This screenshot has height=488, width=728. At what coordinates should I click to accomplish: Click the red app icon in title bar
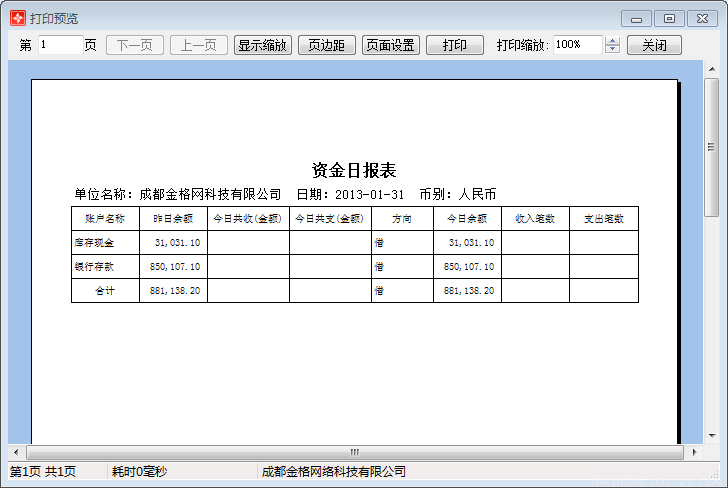click(16, 18)
